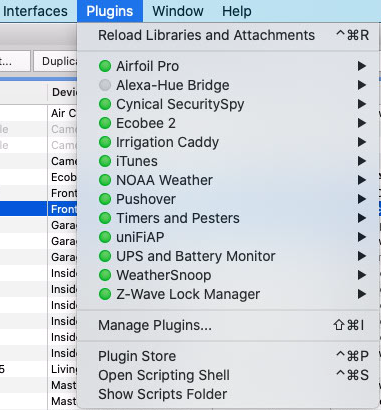Click the green status dot beside Ecobee 2
381x410 pixels.
pyautogui.click(x=105, y=123)
